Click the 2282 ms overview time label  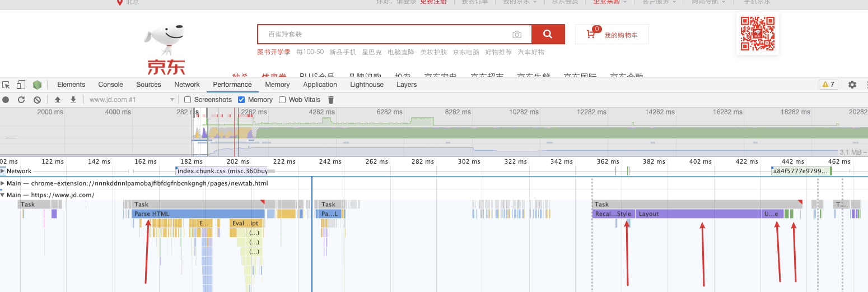(255, 112)
